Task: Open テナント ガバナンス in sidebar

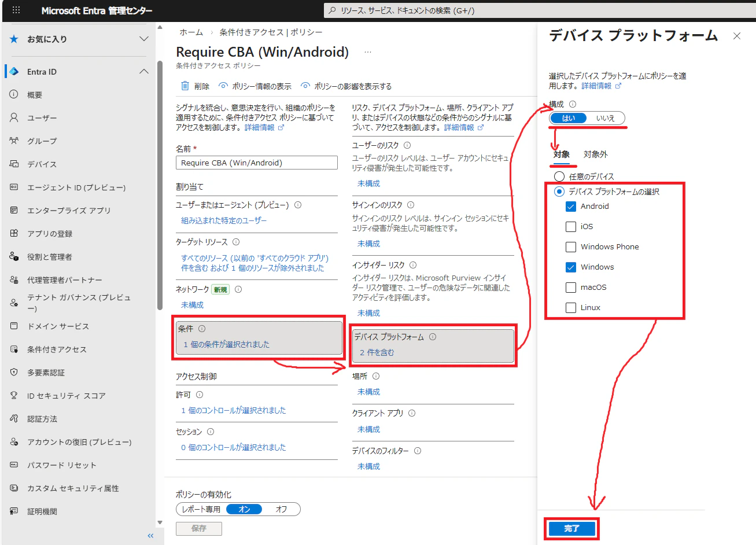Action: coord(79,303)
